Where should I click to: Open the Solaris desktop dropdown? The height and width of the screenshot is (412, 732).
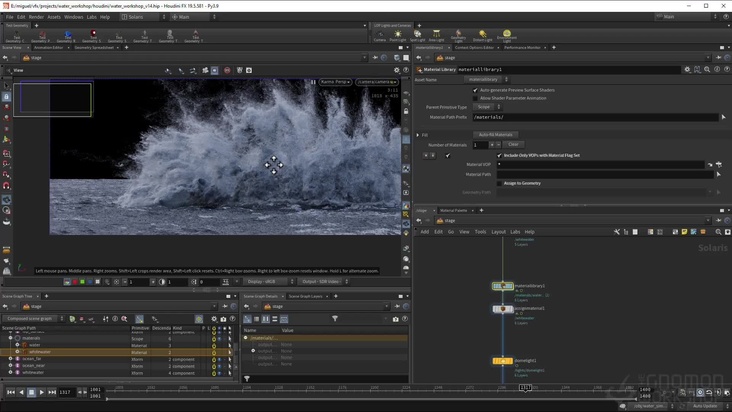tap(143, 17)
